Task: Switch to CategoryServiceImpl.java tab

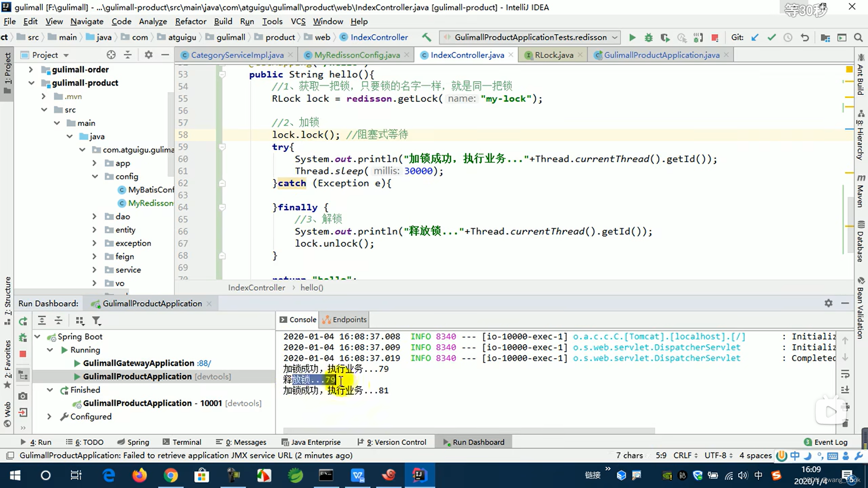Action: point(237,55)
